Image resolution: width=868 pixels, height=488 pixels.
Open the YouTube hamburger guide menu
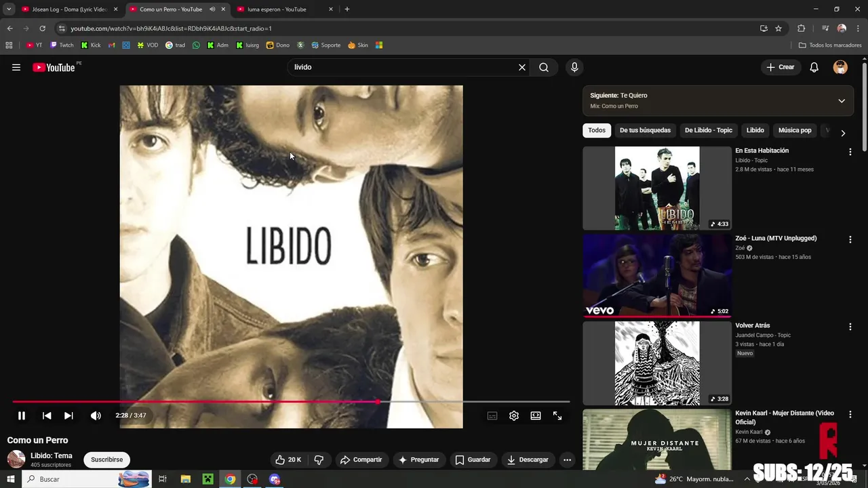[x=16, y=67]
